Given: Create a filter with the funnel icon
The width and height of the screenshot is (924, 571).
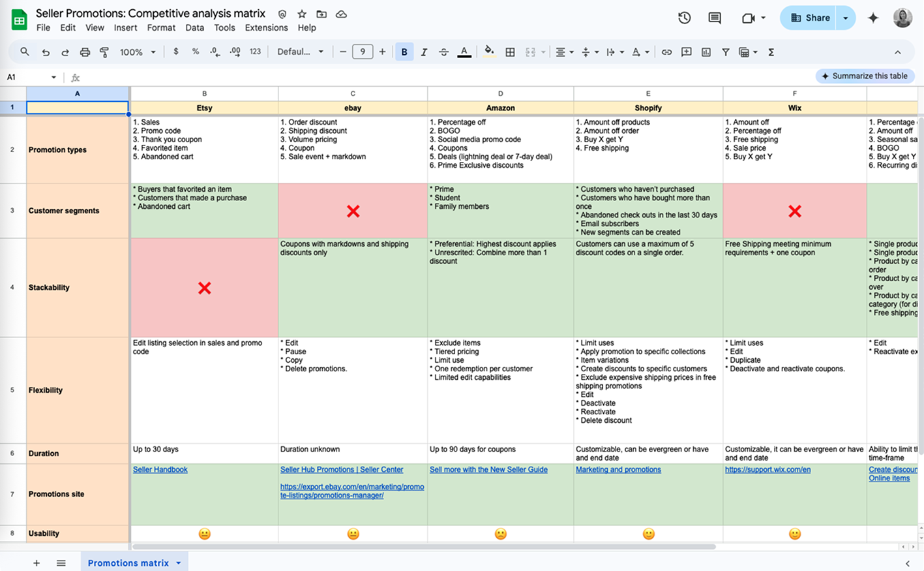Looking at the screenshot, I should [x=725, y=52].
